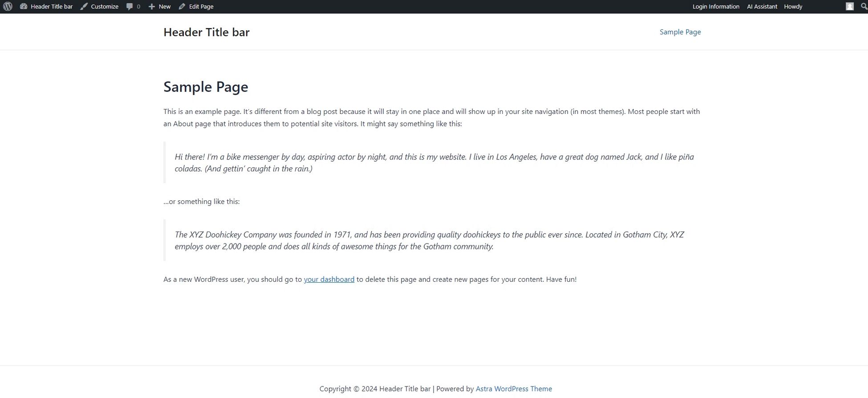Click the Edit Page pencil icon
The image size is (868, 398).
(x=182, y=6)
